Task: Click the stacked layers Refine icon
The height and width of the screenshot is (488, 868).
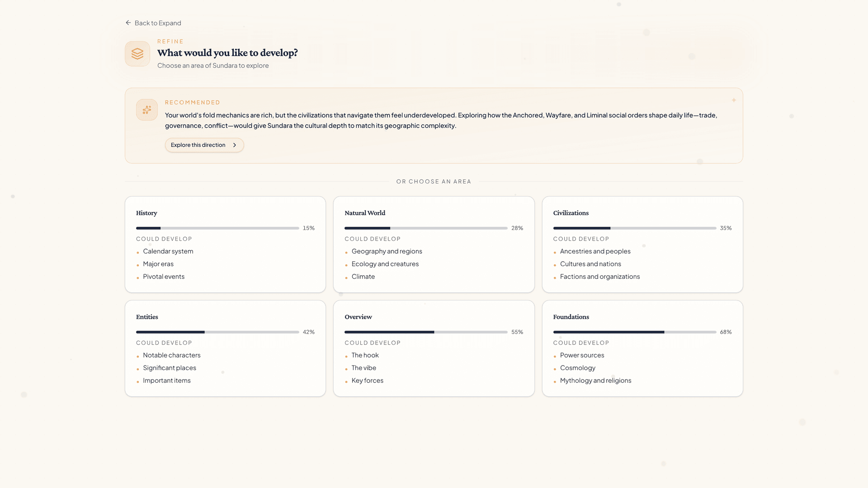Action: pos(137,54)
